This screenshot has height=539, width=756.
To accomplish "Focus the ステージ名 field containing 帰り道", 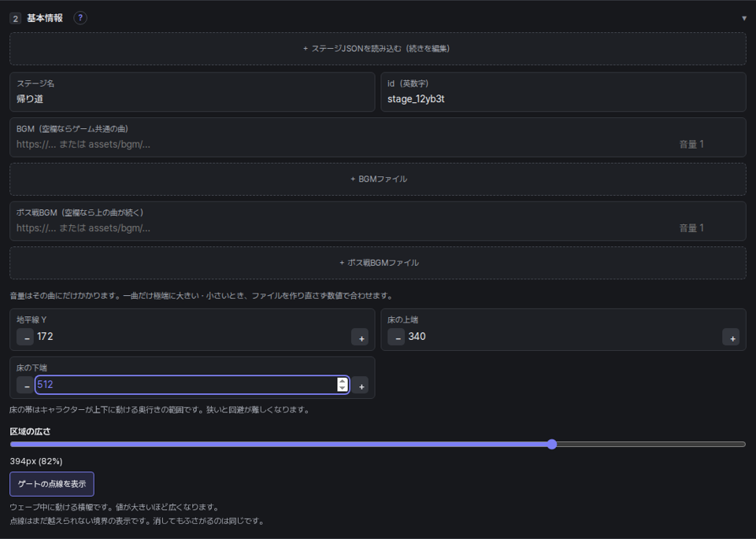I will pyautogui.click(x=192, y=92).
